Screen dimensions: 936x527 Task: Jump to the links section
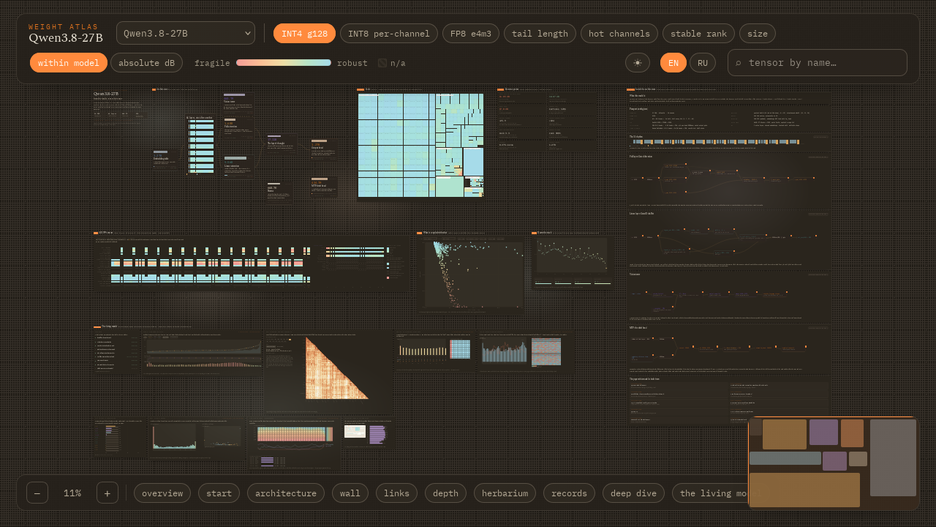[396, 493]
